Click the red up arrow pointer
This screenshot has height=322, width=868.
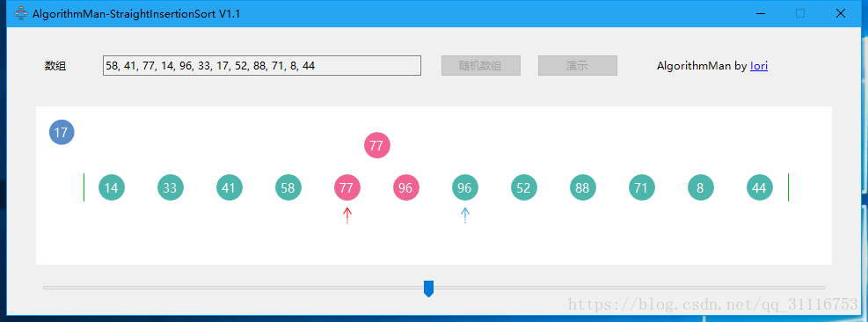pyautogui.click(x=347, y=215)
